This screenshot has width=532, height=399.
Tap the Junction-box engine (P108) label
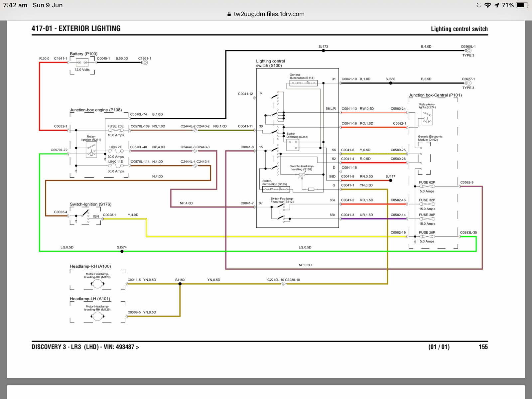click(x=96, y=110)
